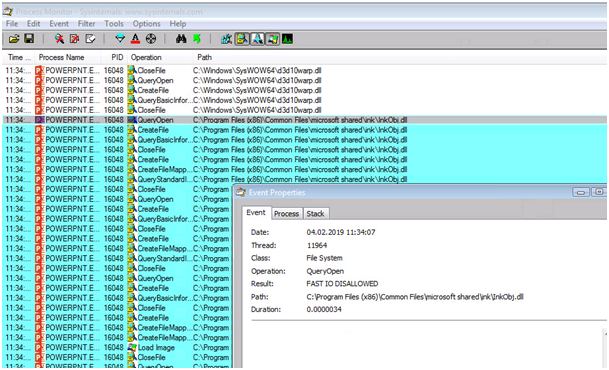
Task: Open a saved log with the folder icon
Action: (x=14, y=39)
